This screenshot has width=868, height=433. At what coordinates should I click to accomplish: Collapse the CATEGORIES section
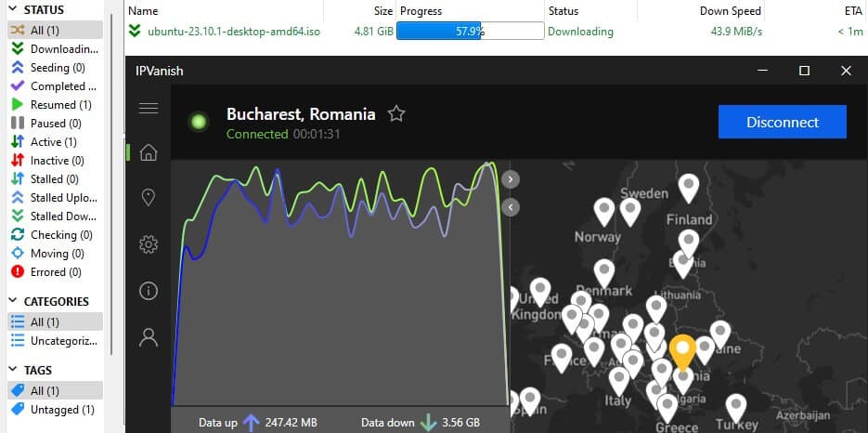coord(13,301)
